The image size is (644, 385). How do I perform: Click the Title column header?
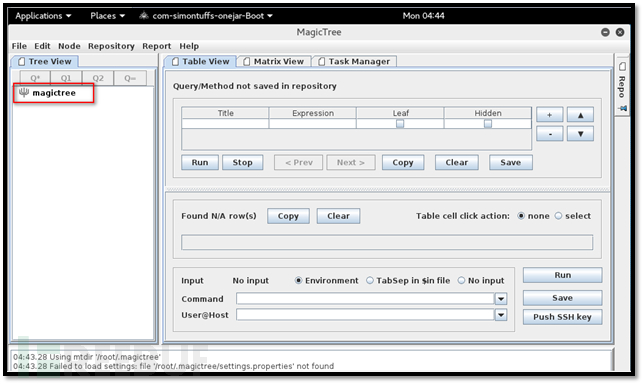(225, 113)
